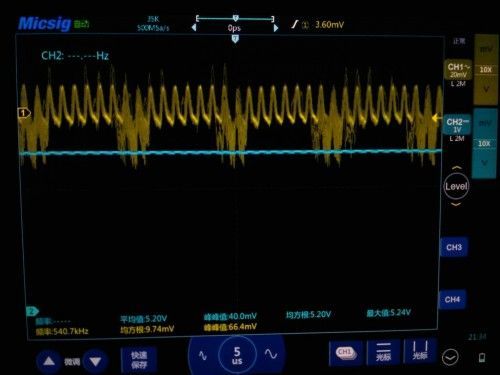
Task: Toggle the CH2 1V channel
Action: pos(457,125)
